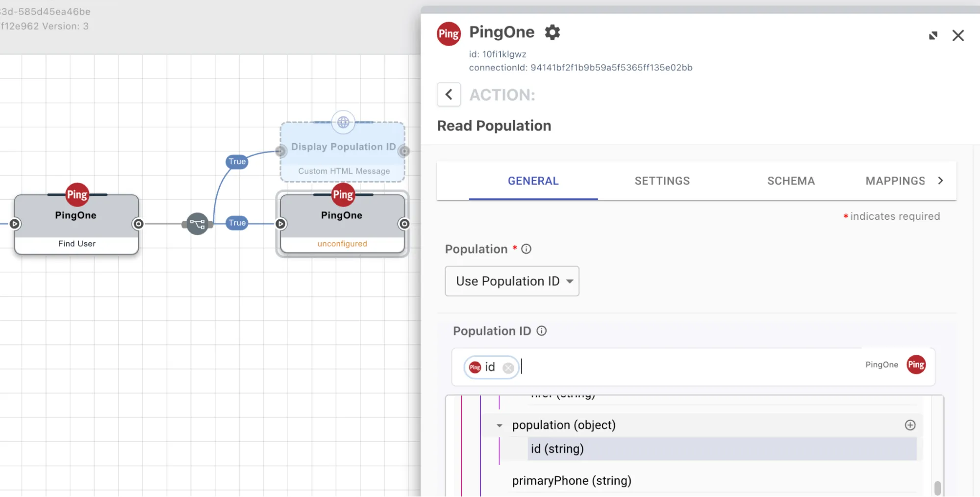
Task: Click the Custom HTML Message label
Action: (x=344, y=171)
